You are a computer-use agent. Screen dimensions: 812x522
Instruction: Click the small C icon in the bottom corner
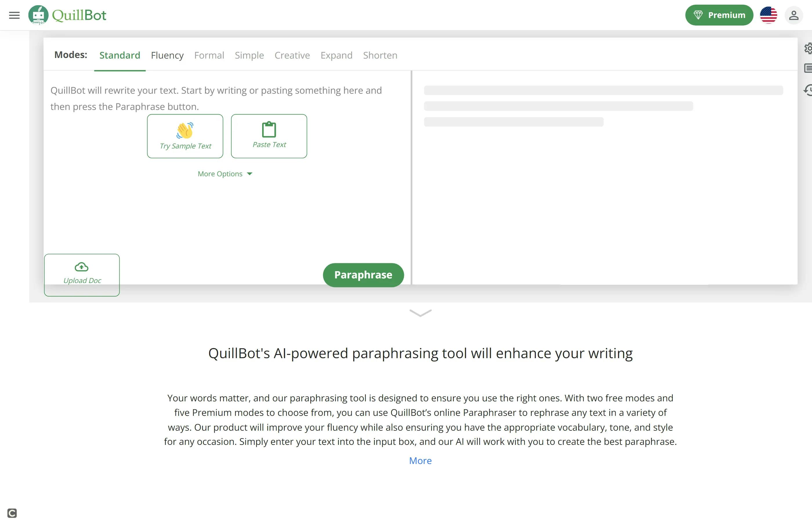pos(12,513)
